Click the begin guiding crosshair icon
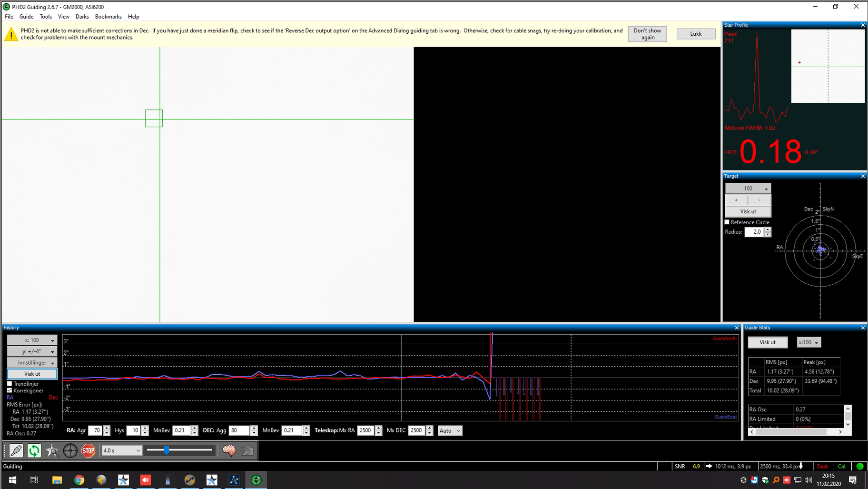Screen dimensions: 868x489 (x=70, y=450)
